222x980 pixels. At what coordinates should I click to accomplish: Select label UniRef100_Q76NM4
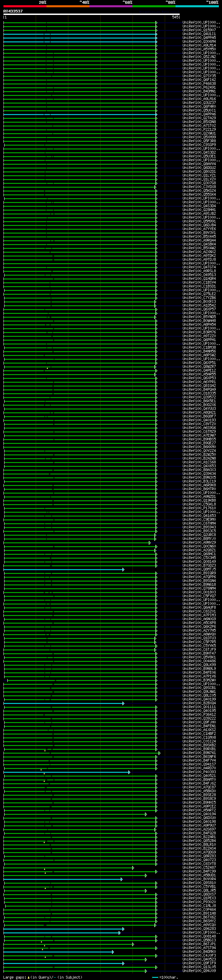point(199,589)
